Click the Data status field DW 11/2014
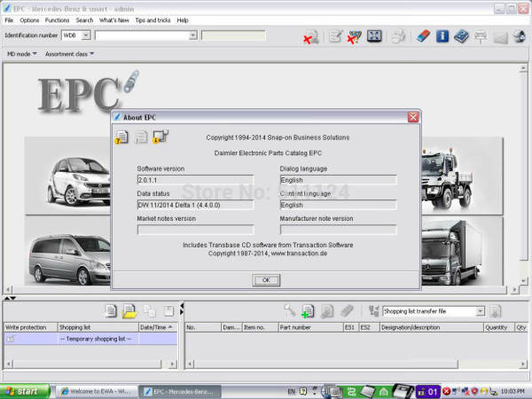The image size is (532, 399). click(195, 205)
